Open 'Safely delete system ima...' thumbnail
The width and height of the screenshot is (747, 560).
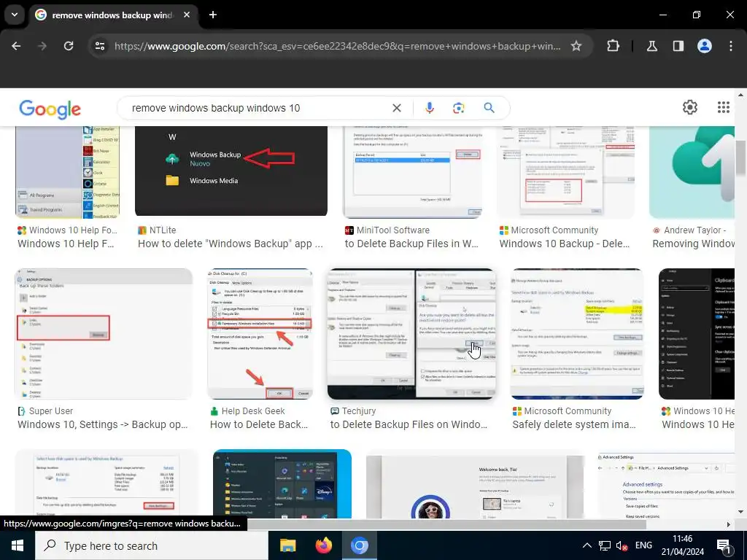[x=577, y=334]
